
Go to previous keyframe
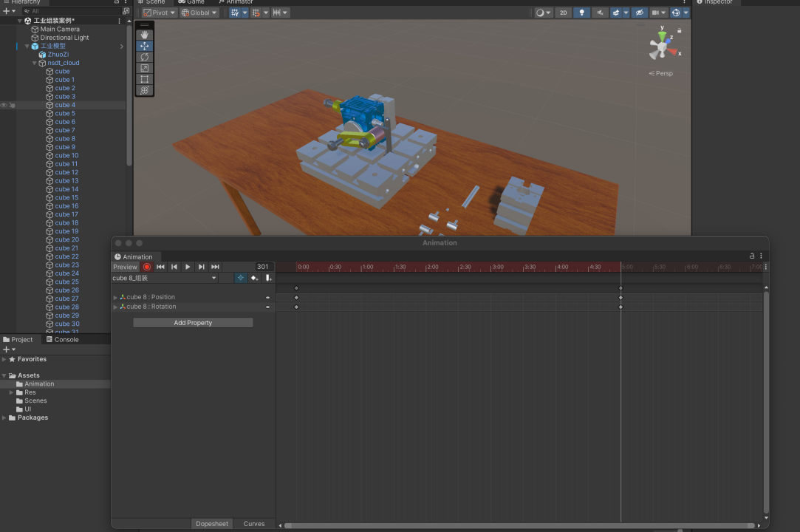pyautogui.click(x=174, y=267)
